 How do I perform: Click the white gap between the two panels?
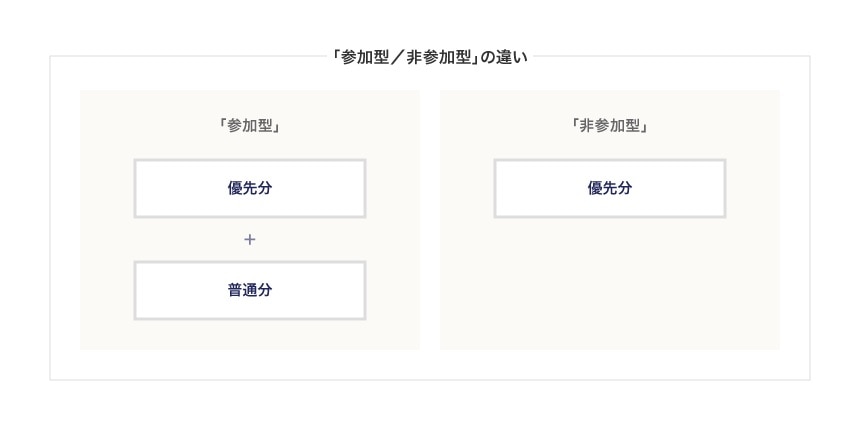click(x=430, y=220)
